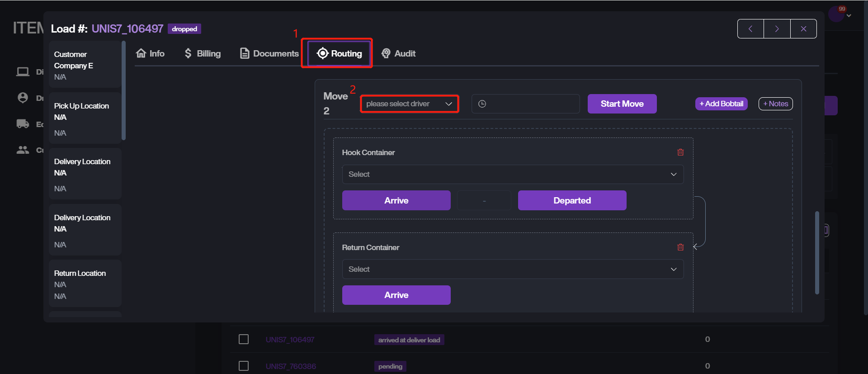Screen dimensions: 868x374
Task: Click the Return Container trash icon
Action: 680,247
